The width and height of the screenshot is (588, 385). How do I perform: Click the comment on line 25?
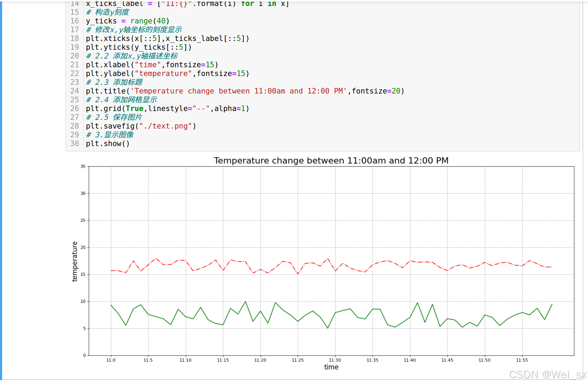(121, 100)
